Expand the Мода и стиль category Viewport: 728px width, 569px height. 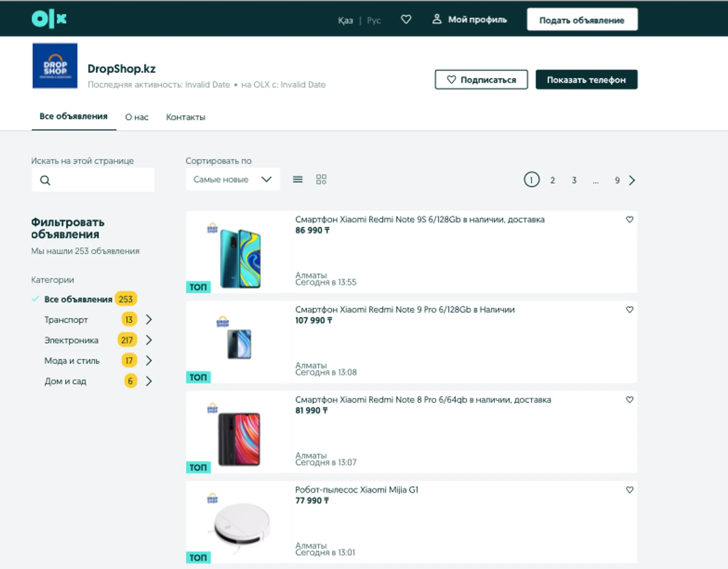pyautogui.click(x=149, y=361)
